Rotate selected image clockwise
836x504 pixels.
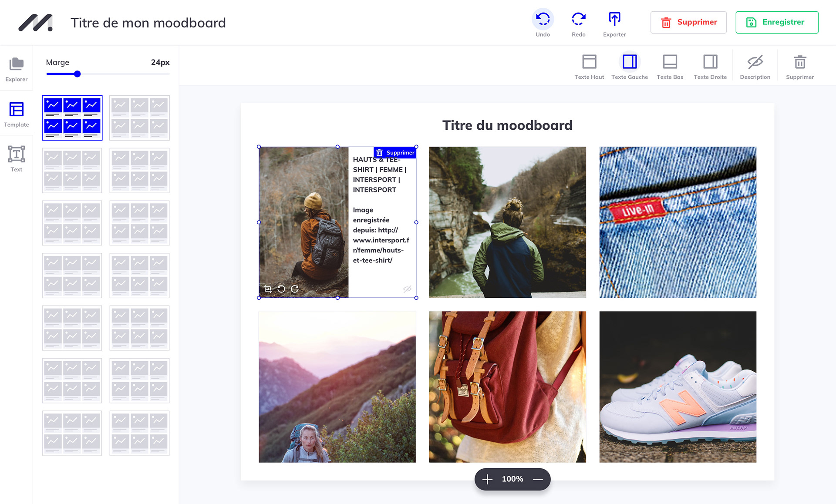(x=295, y=289)
